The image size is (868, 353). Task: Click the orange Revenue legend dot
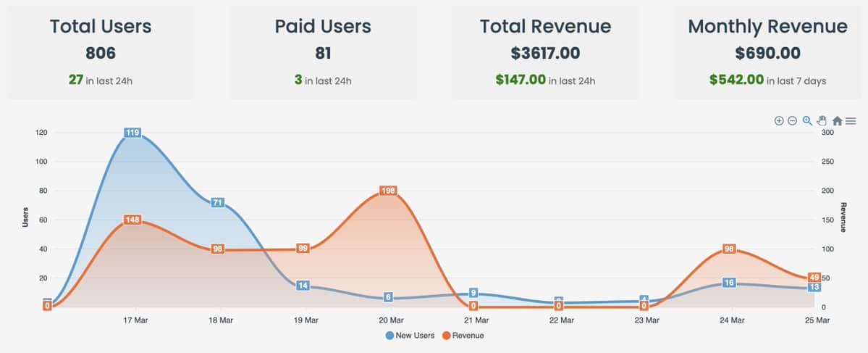click(446, 336)
